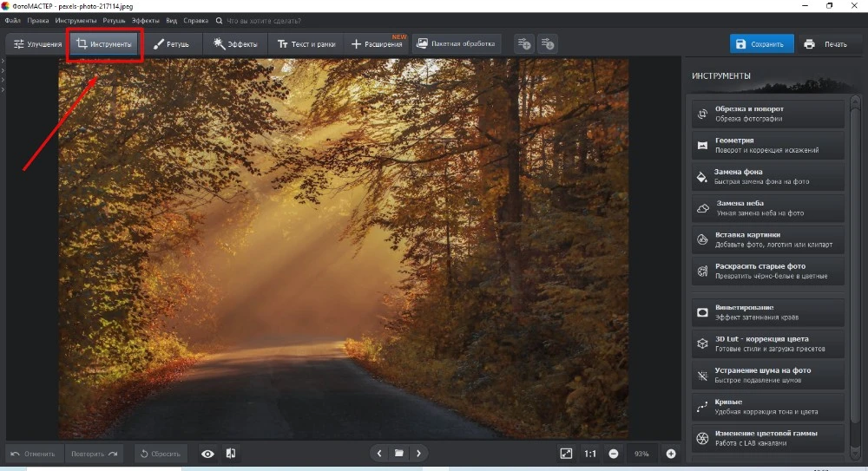868x471 pixels.
Task: Open the Insert Picture tool
Action: click(x=767, y=239)
